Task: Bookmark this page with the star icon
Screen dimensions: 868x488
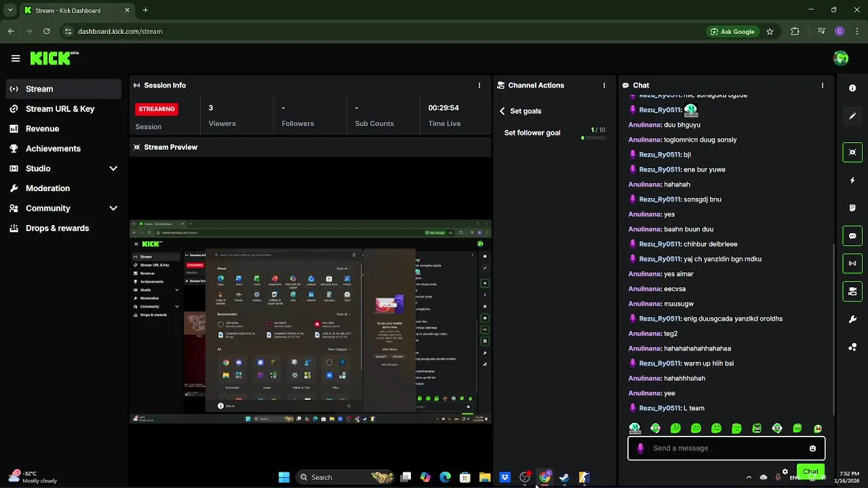Action: click(770, 31)
